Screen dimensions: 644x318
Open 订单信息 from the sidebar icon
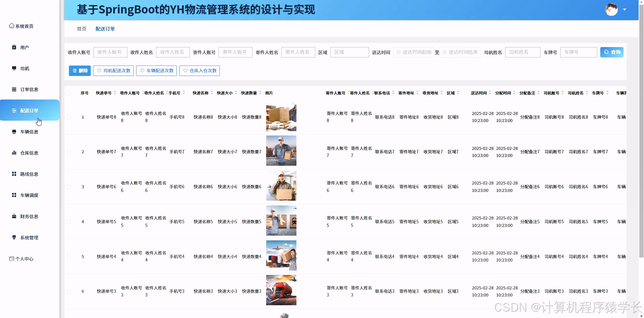[x=14, y=89]
